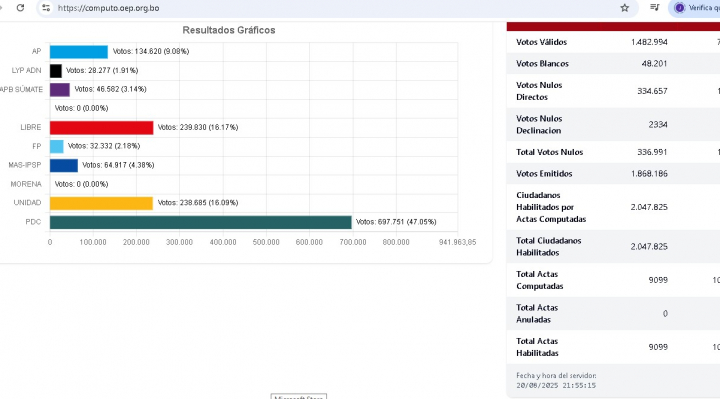Click the Votos Emitidos row value
Viewport: 720px width, 399px height.
(649, 174)
